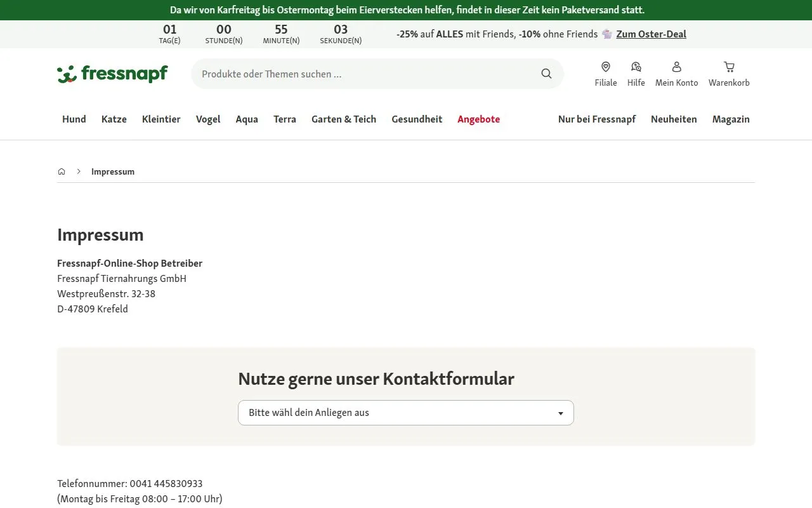Expand the Anliegen selection dropdown
The height and width of the screenshot is (508, 812).
point(405,413)
